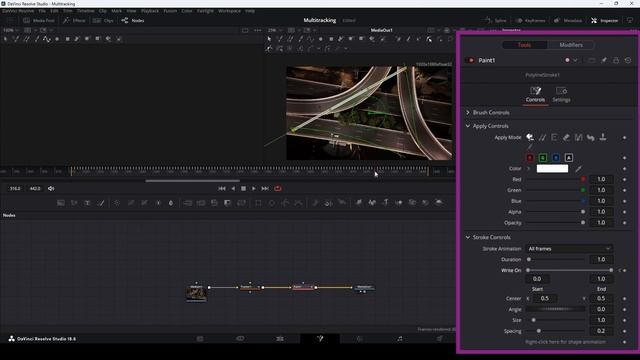Open the Settings tab of Paint1
This screenshot has width=640, height=360.
point(561,95)
